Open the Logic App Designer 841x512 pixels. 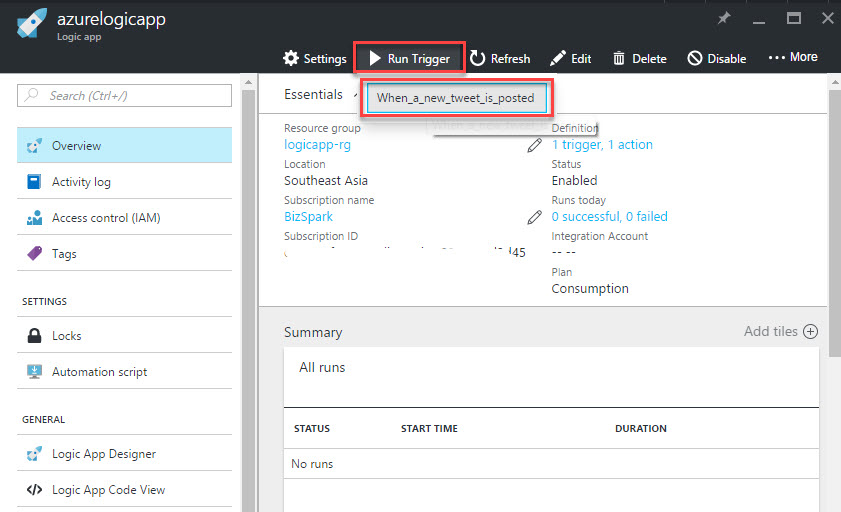click(124, 454)
